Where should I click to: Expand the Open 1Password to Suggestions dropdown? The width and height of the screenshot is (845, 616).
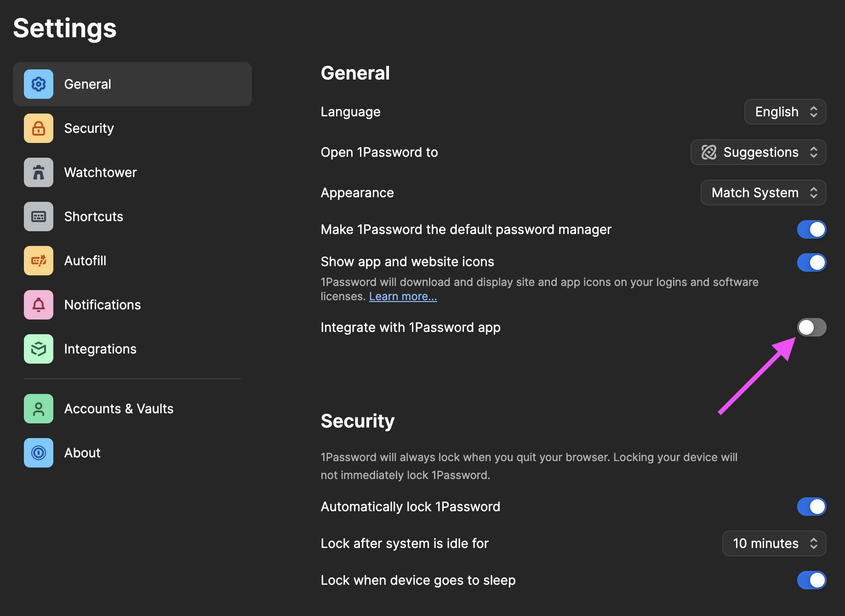pos(758,152)
